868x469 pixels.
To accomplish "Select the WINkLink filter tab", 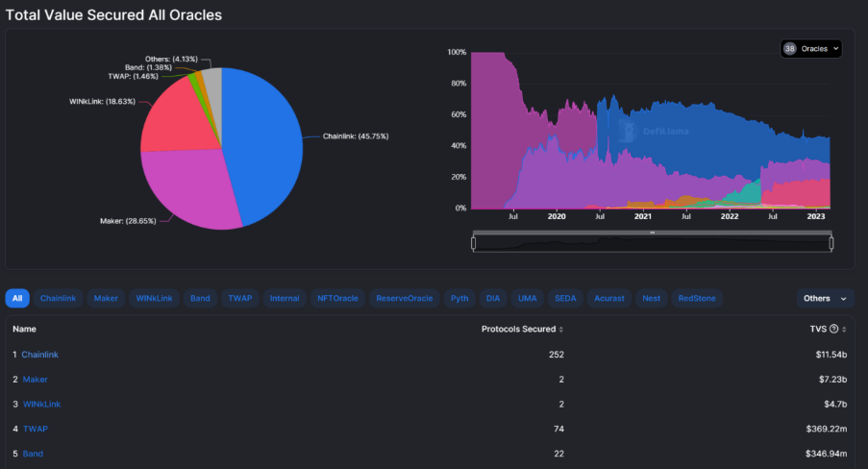I will (x=154, y=299).
